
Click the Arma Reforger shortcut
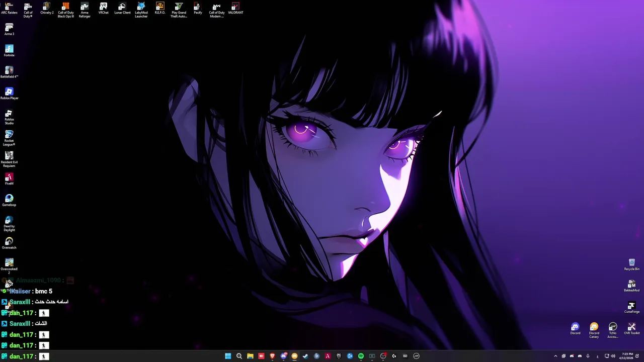[85, 10]
